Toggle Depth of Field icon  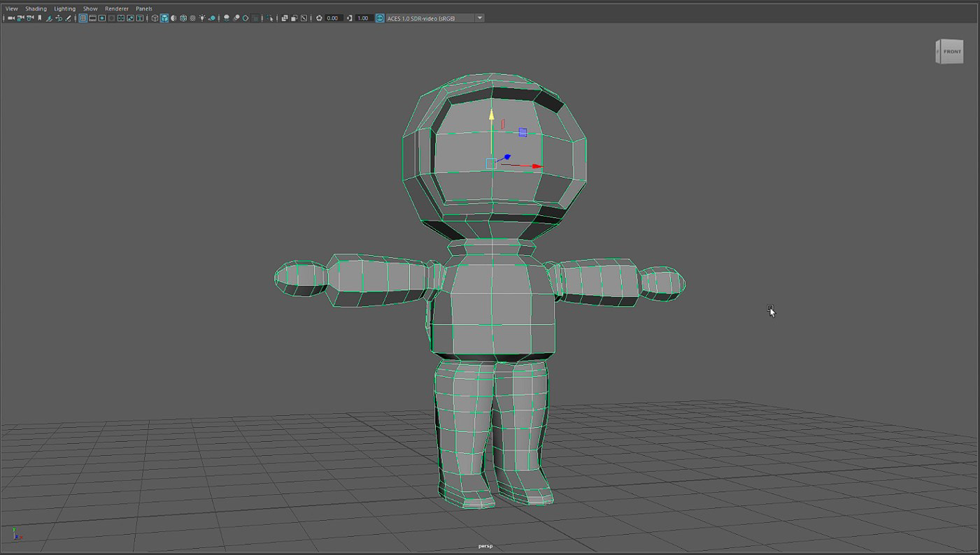[255, 18]
